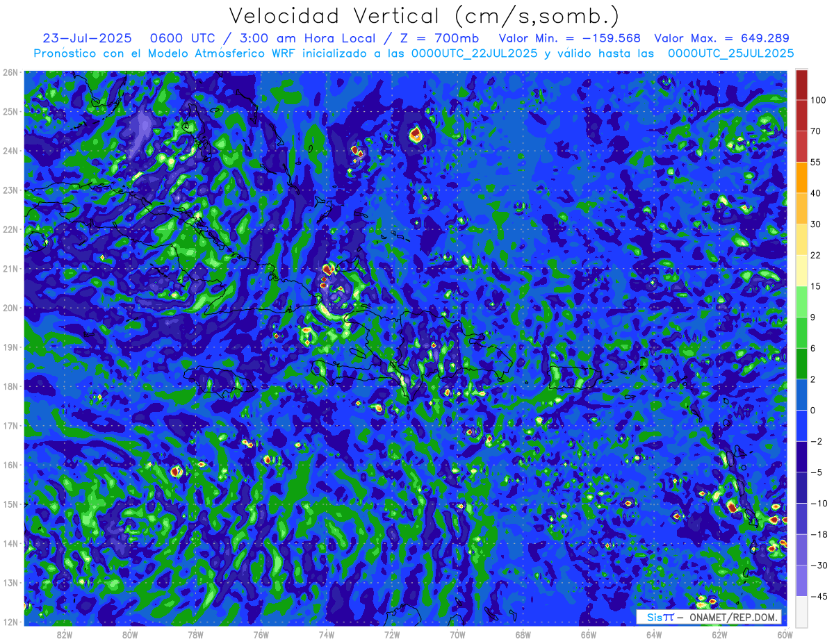
Task: Click the '26N' latitude axis label
Action: (10, 72)
